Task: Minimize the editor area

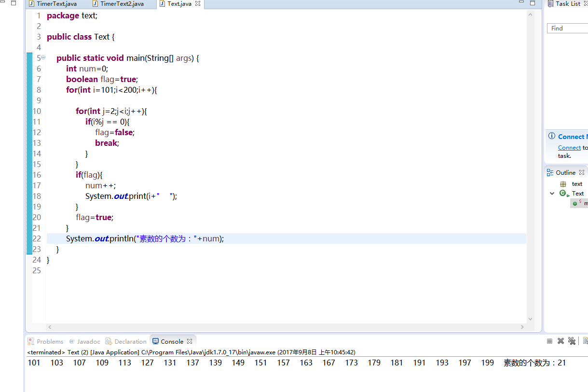Action: click(521, 3)
